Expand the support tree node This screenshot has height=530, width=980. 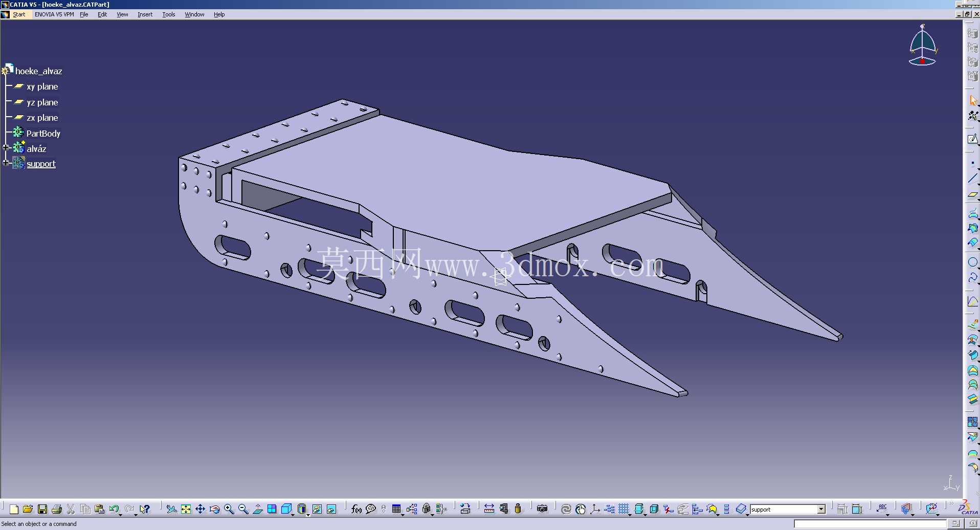(x=6, y=163)
